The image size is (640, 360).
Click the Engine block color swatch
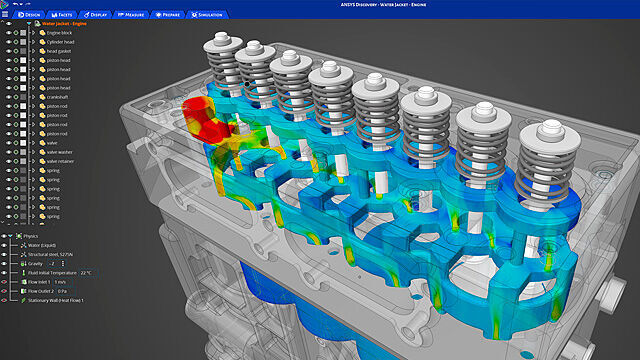coord(23,33)
